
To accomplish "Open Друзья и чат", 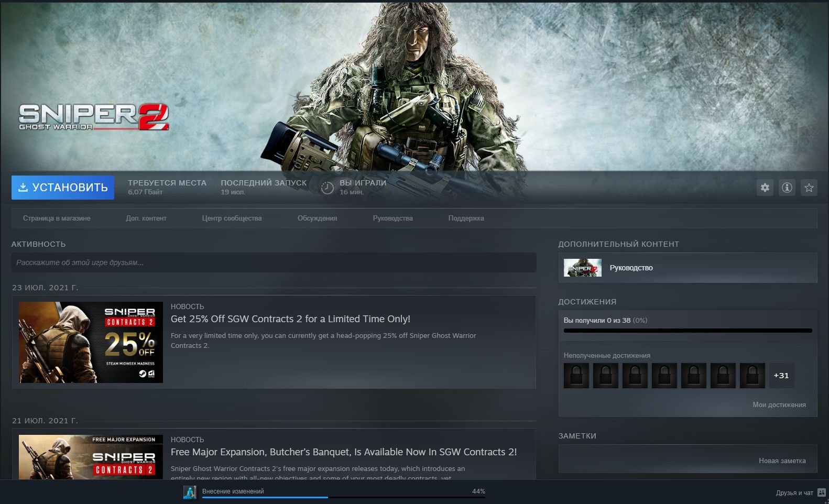I will 794,493.
